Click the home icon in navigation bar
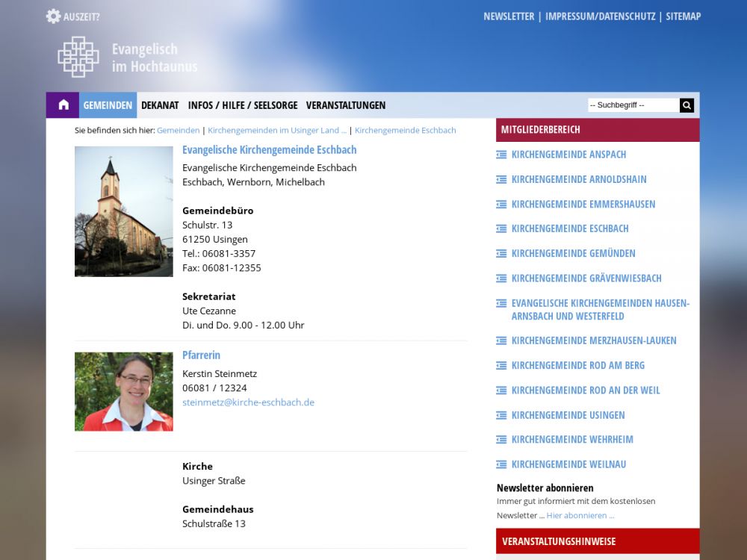This screenshot has height=560, width=747. (x=63, y=105)
